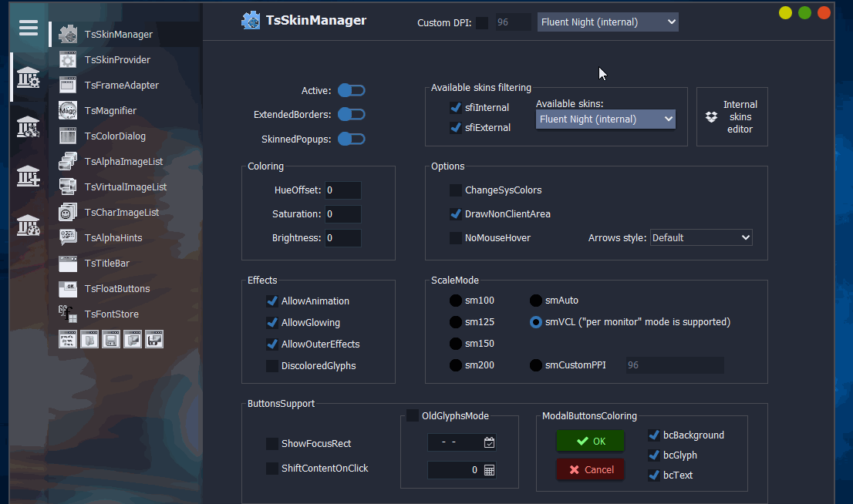Image resolution: width=853 pixels, height=504 pixels.
Task: Open the Available skins dropdown
Action: coord(605,119)
